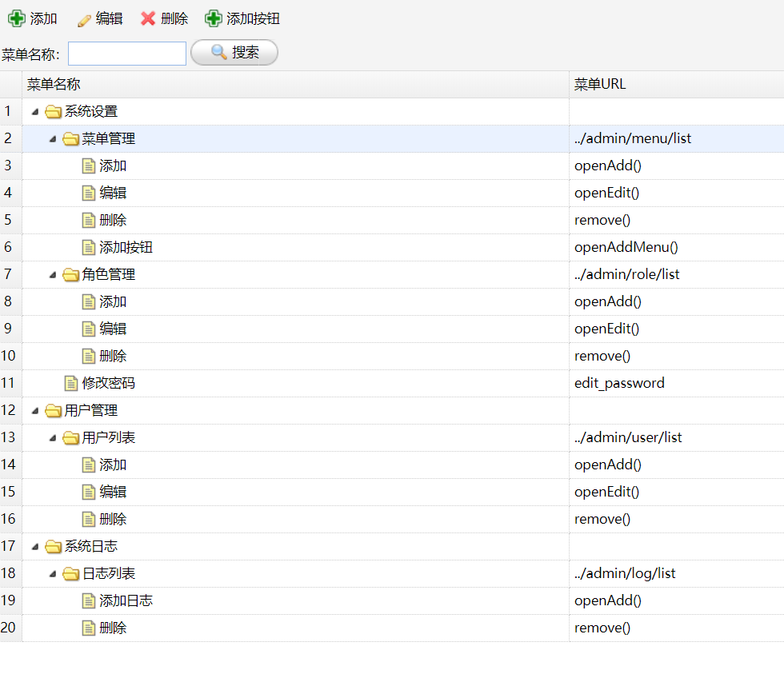Click the file icon of 修改密码
Screen dimensions: 784x678
(71, 383)
